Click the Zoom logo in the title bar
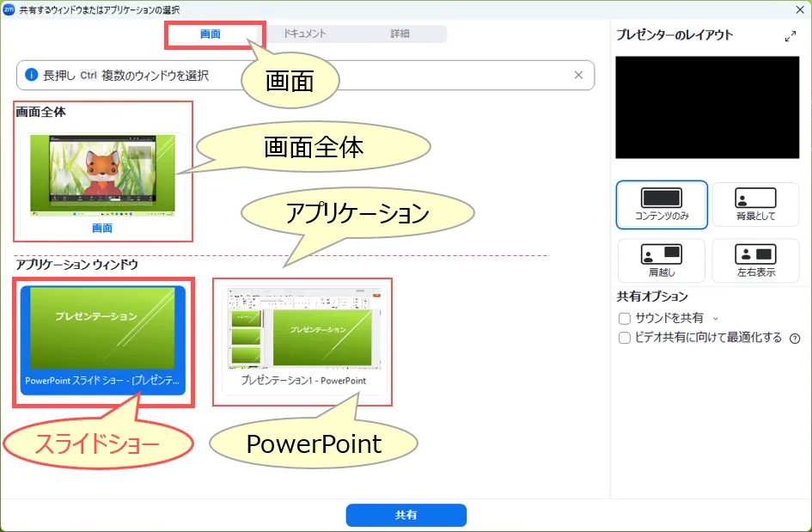812x532 pixels. click(x=9, y=8)
